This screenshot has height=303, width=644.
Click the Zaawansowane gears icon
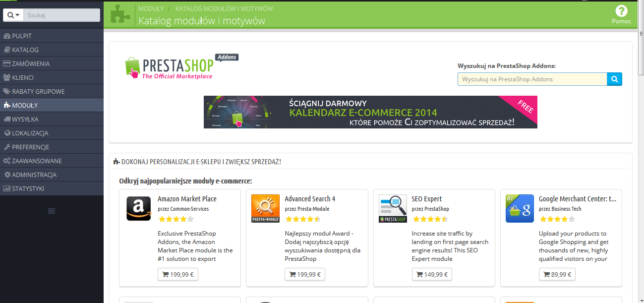(7, 161)
